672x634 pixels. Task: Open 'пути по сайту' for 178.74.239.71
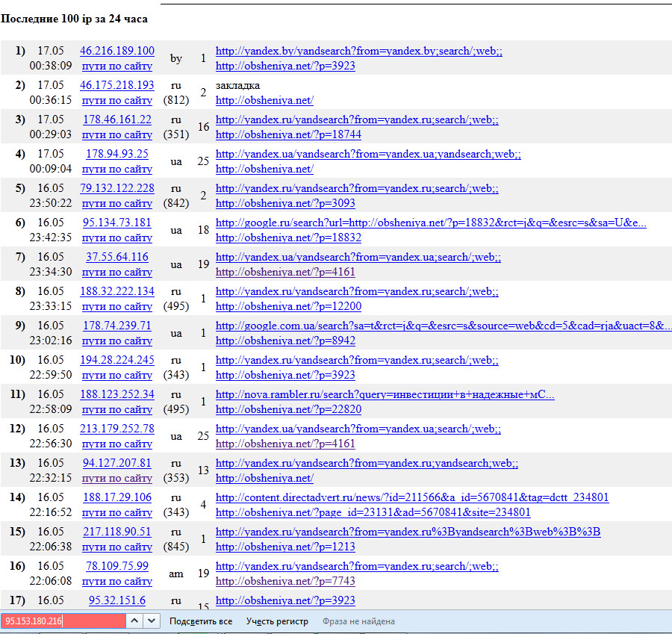(x=117, y=341)
